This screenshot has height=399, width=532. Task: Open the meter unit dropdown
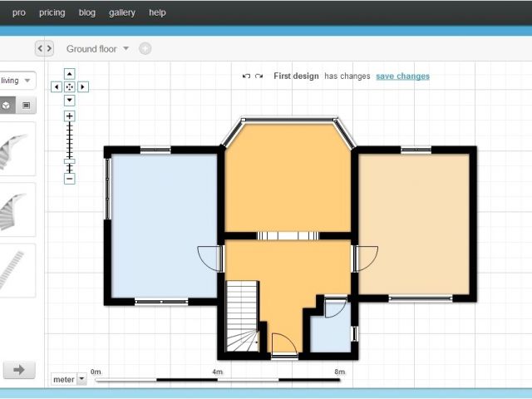click(68, 379)
